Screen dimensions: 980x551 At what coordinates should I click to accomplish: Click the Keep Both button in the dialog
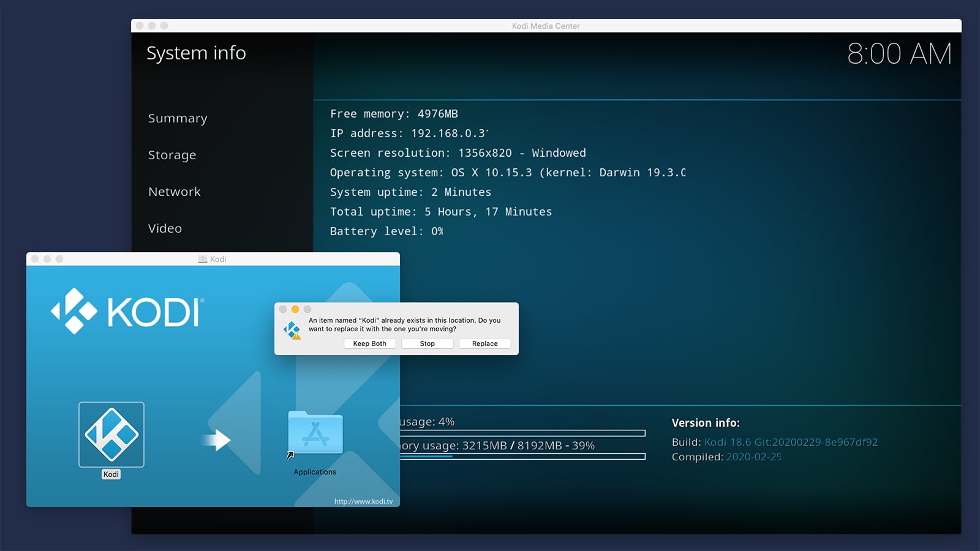point(369,343)
